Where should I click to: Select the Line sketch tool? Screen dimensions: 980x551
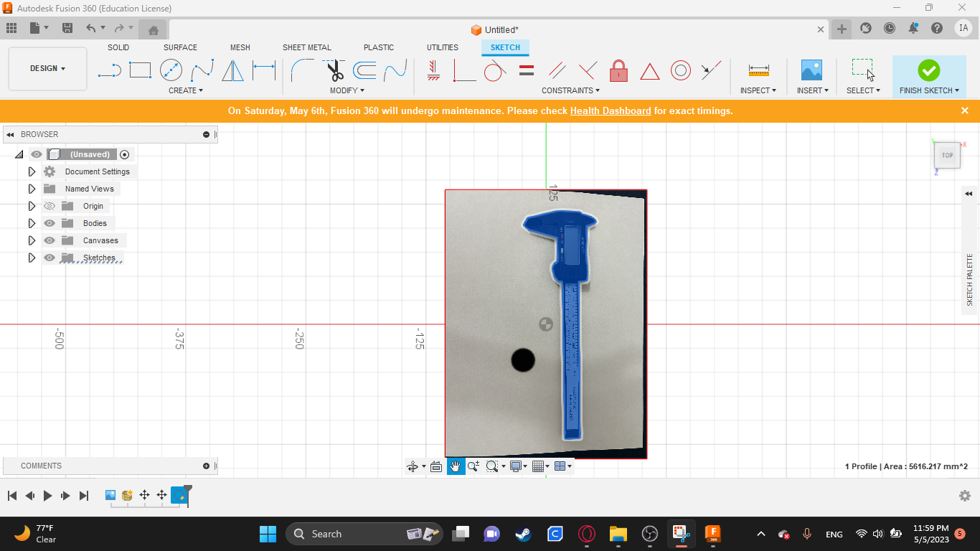coord(109,70)
